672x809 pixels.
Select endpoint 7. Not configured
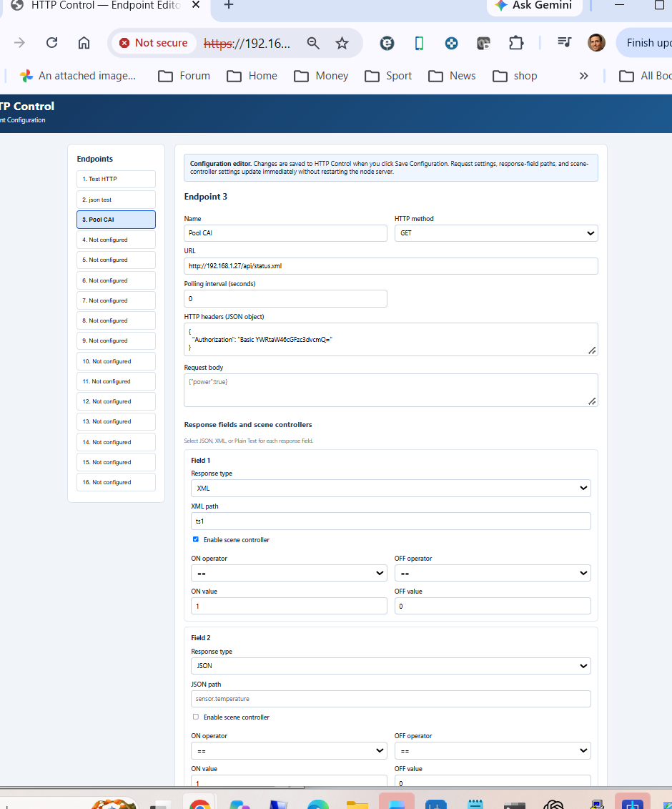point(116,300)
